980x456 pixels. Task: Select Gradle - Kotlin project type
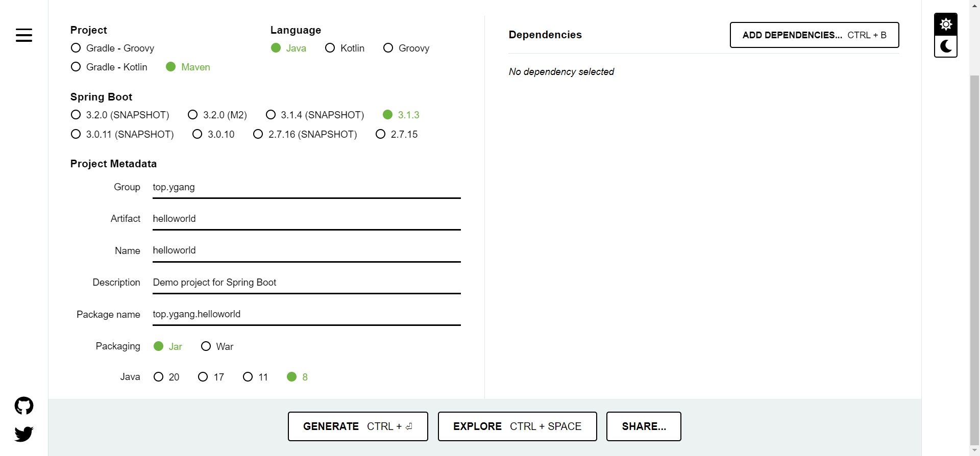pyautogui.click(x=76, y=67)
